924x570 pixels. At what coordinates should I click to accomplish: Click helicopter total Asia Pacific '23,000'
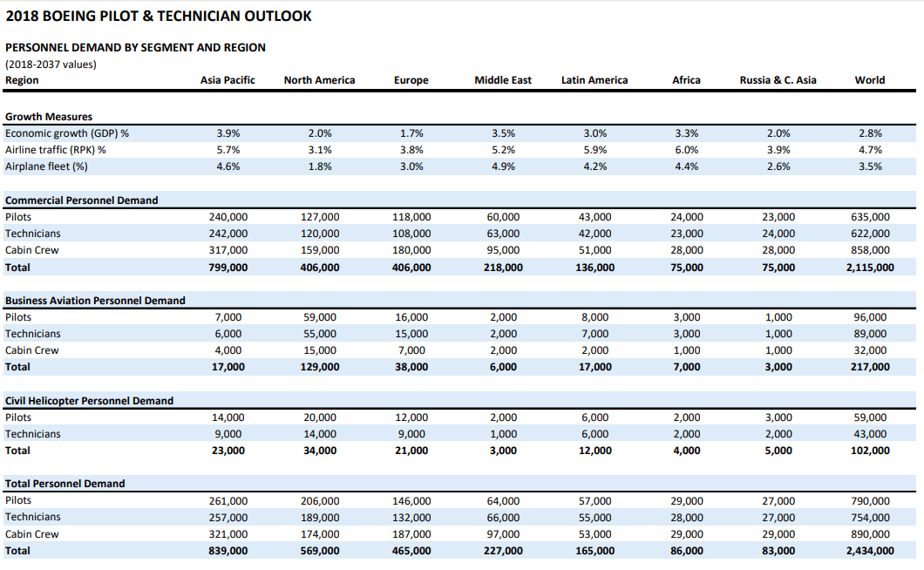pyautogui.click(x=228, y=451)
